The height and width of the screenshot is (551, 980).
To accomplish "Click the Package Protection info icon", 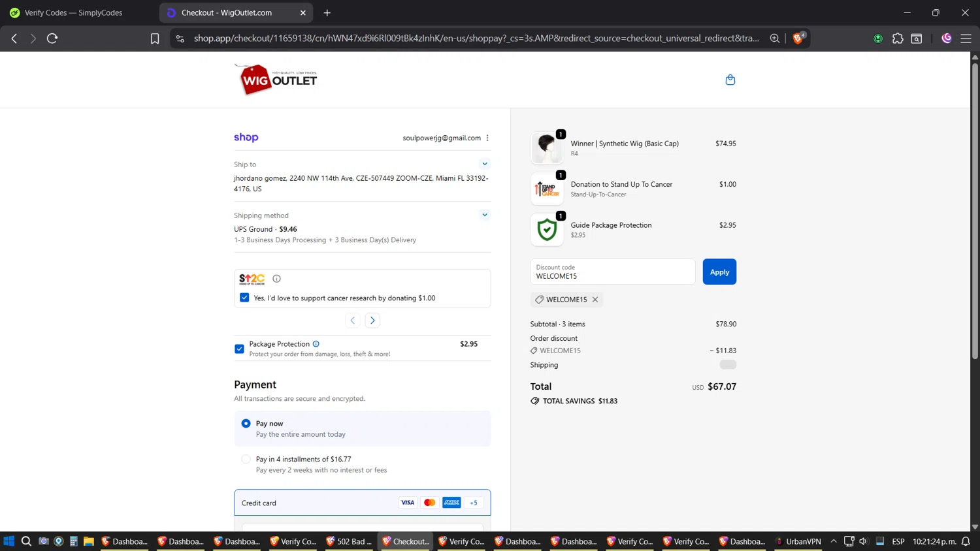I will (316, 344).
